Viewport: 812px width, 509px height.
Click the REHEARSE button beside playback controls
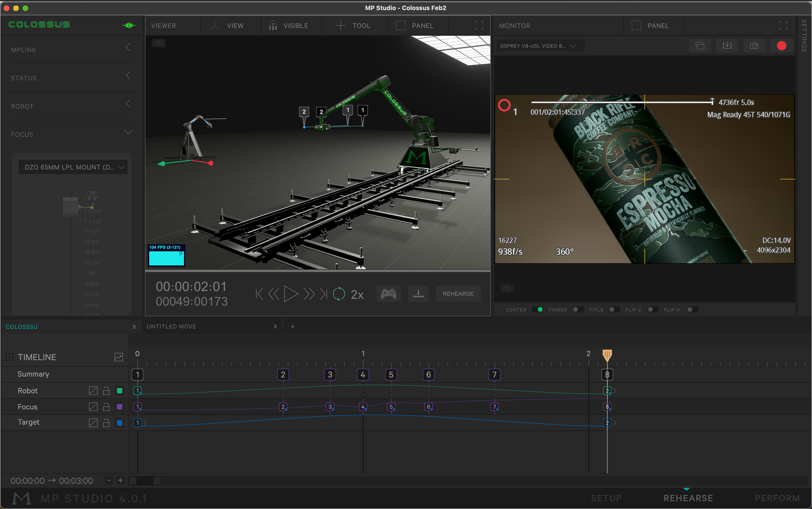[458, 294]
